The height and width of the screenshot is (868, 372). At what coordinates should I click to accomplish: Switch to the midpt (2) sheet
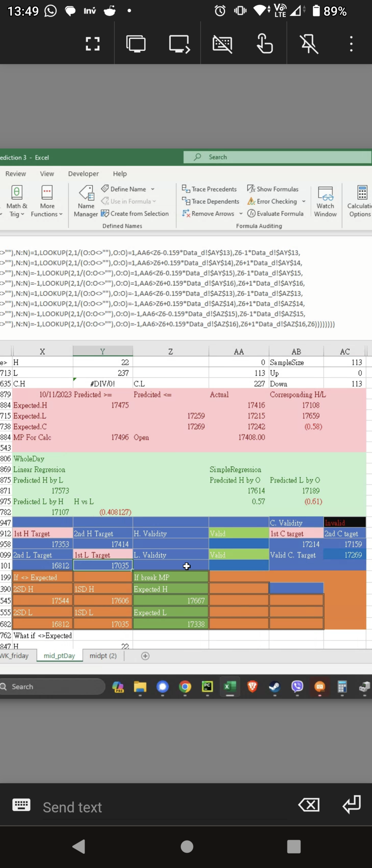(x=103, y=655)
